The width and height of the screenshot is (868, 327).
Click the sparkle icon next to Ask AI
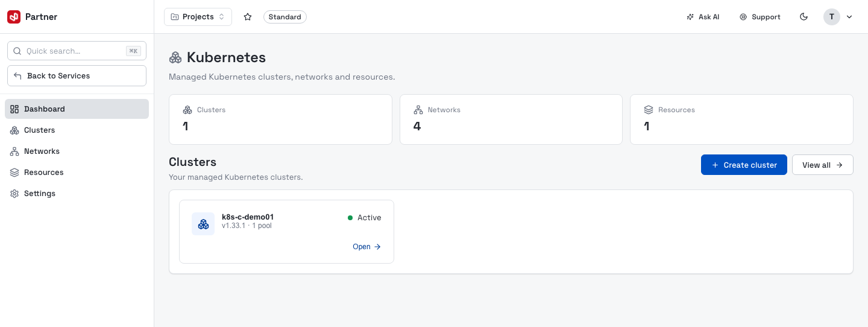tap(690, 17)
